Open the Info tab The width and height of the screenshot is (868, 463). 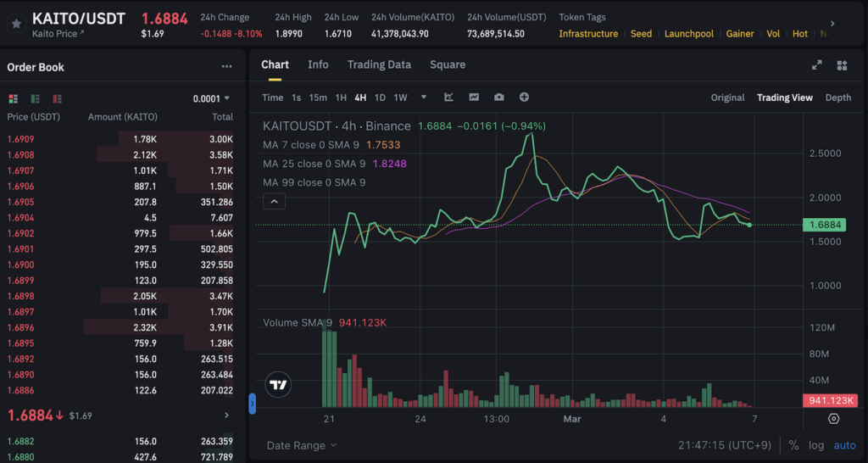click(x=318, y=64)
